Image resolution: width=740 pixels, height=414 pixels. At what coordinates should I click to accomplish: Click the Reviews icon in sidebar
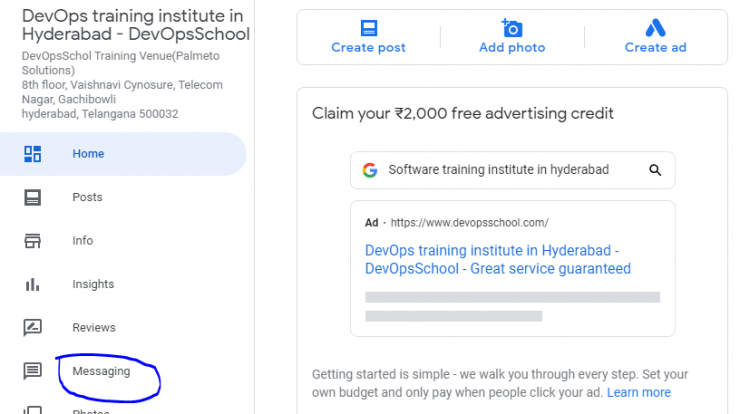33,327
